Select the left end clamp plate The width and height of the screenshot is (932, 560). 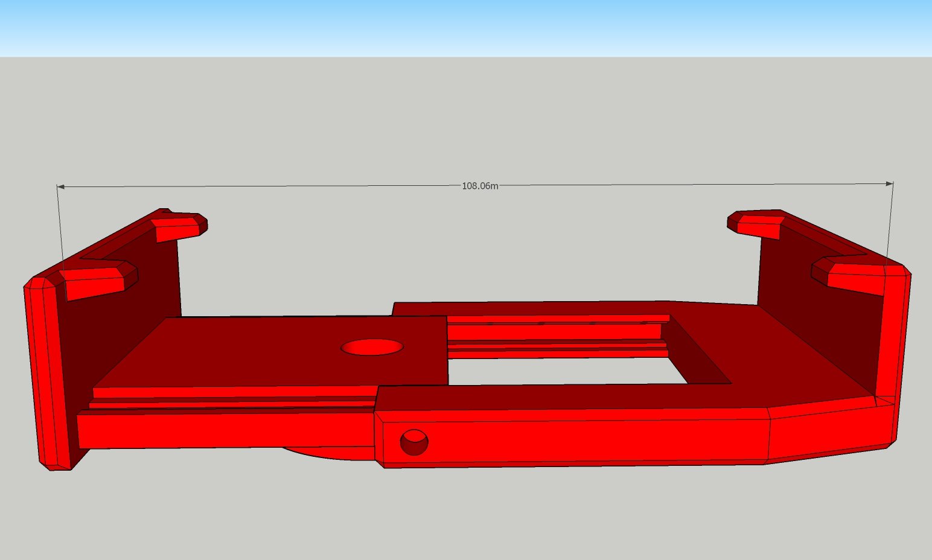pyautogui.click(x=47, y=374)
